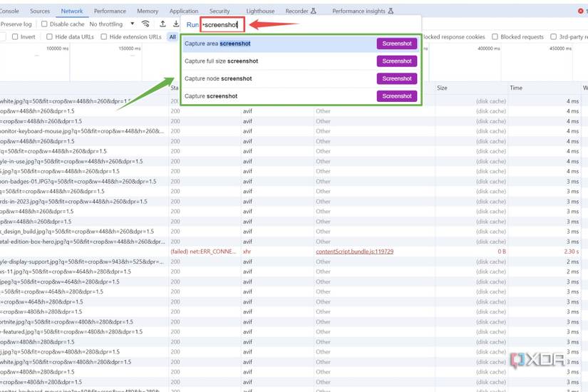Select the yle-in-use.jpg request row
The image size is (588, 392).
[x=294, y=161]
